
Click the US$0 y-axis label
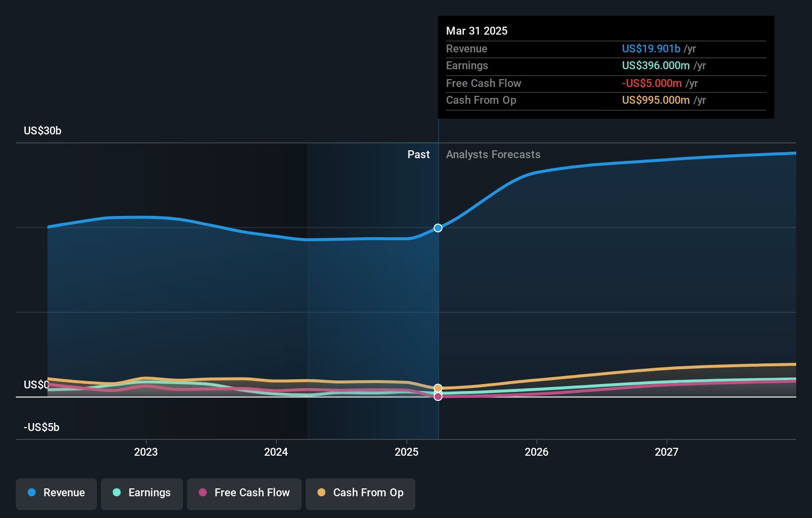point(37,385)
